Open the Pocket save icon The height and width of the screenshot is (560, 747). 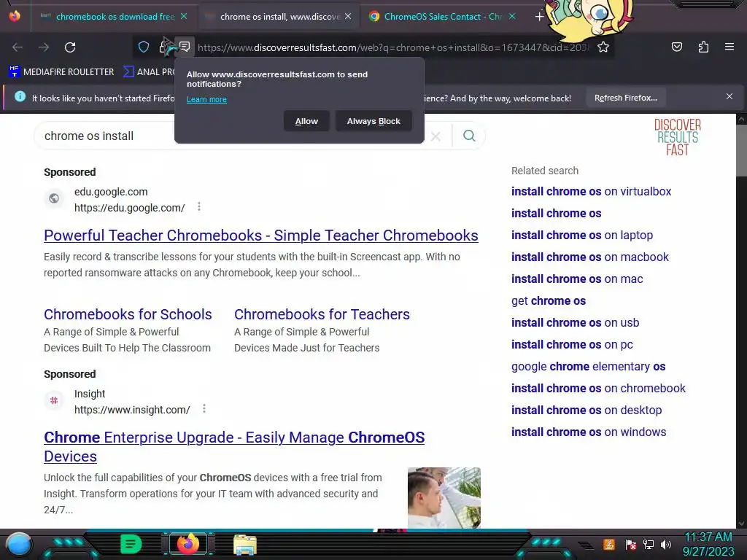pyautogui.click(x=677, y=47)
